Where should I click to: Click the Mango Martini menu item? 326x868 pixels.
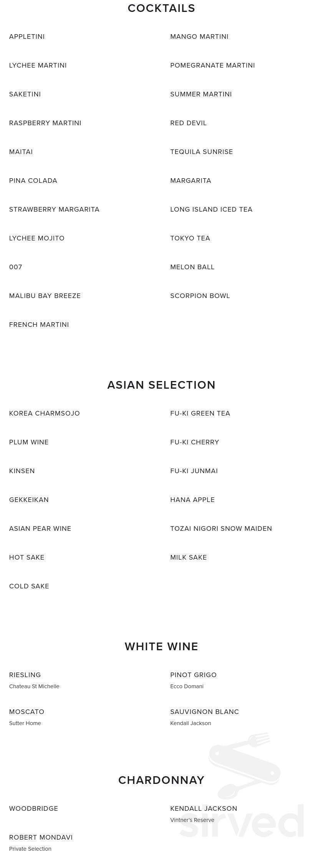coord(199,37)
